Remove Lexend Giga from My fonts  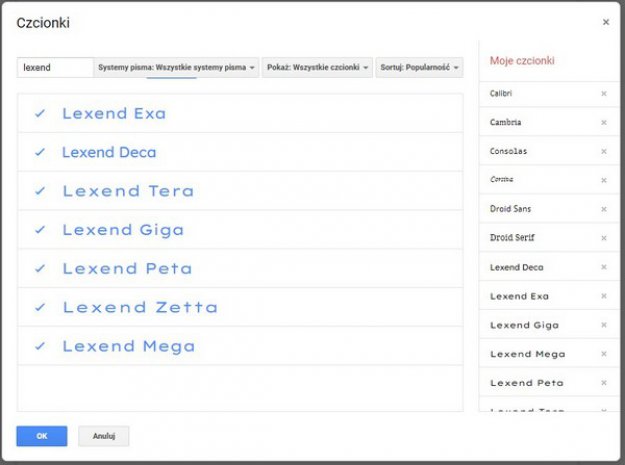click(603, 326)
